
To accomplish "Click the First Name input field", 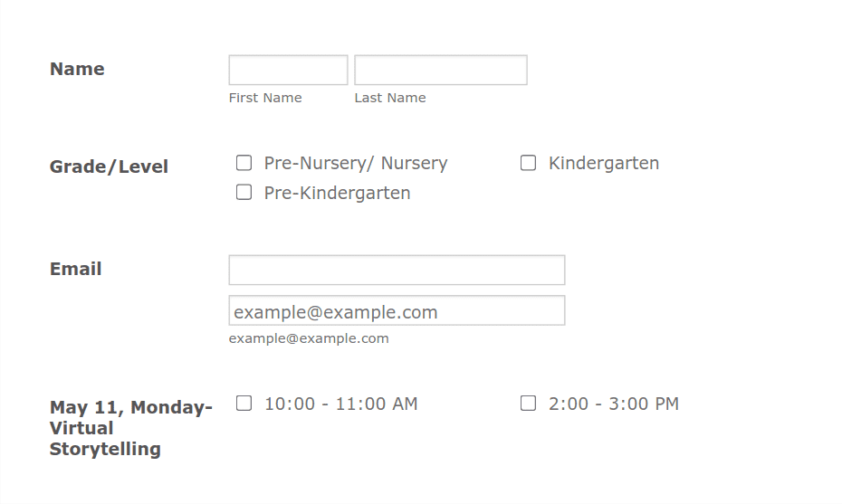I will (x=288, y=71).
